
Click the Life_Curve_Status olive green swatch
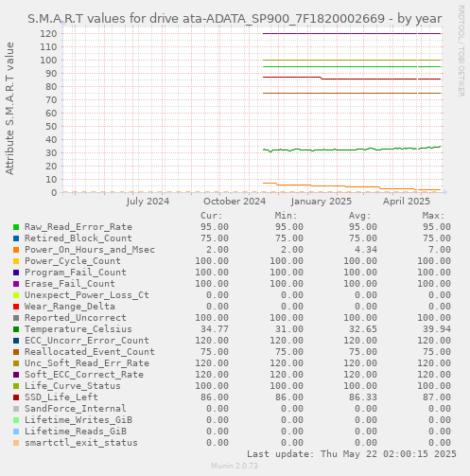tap(16, 386)
